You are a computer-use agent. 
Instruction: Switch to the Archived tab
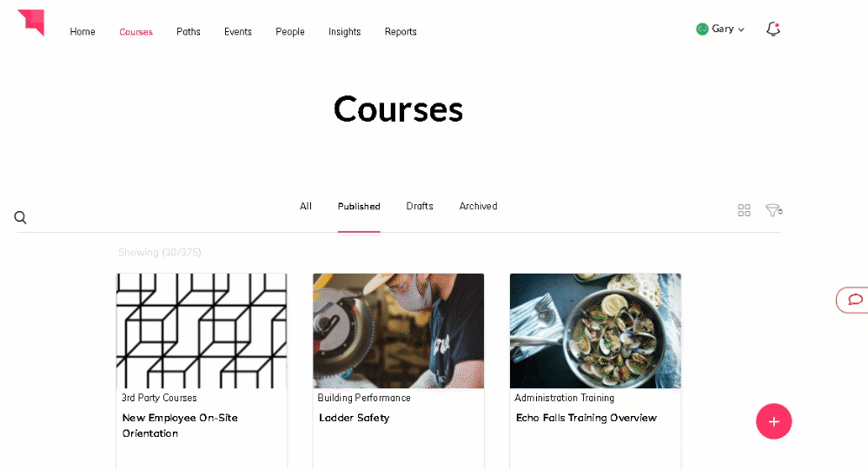478,206
